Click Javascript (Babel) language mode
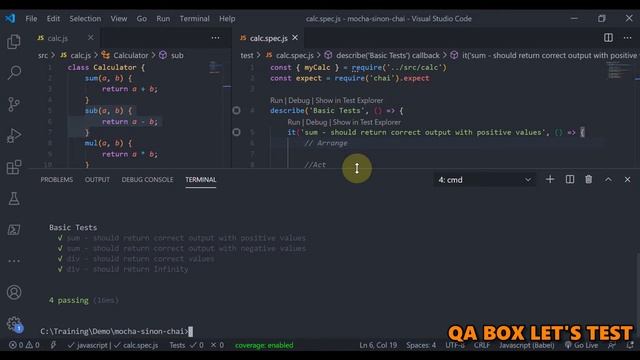640x360 pixels. (x=527, y=345)
